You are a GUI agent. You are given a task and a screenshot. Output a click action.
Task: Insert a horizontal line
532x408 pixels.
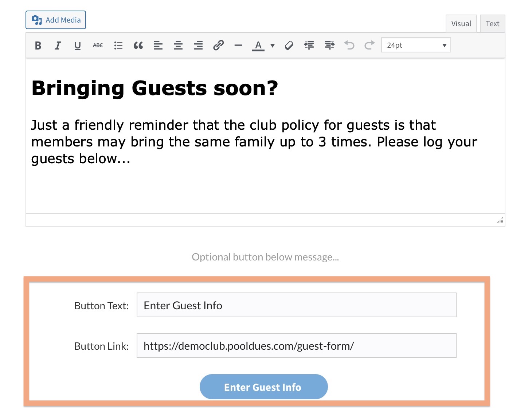coord(238,46)
